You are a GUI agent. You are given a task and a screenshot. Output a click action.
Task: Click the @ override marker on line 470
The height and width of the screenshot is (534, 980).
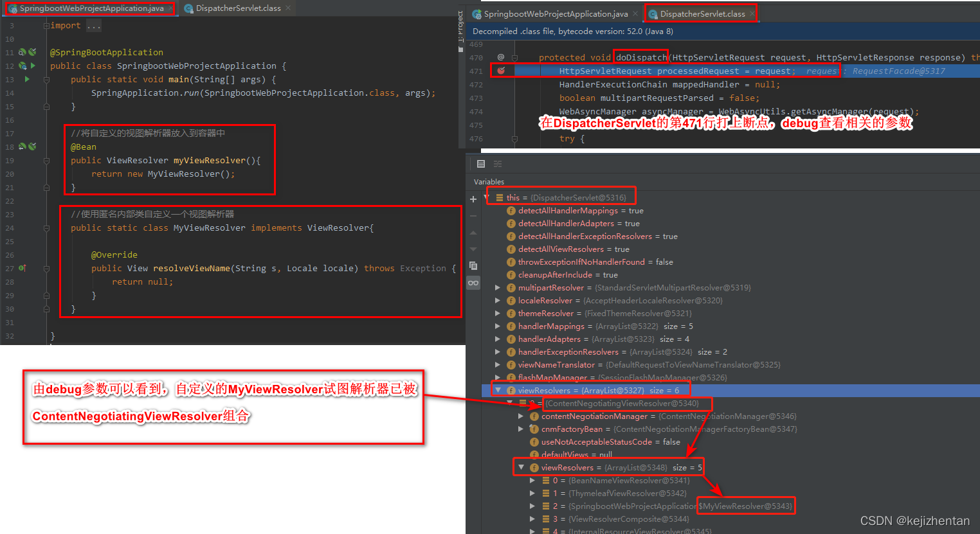pyautogui.click(x=501, y=57)
